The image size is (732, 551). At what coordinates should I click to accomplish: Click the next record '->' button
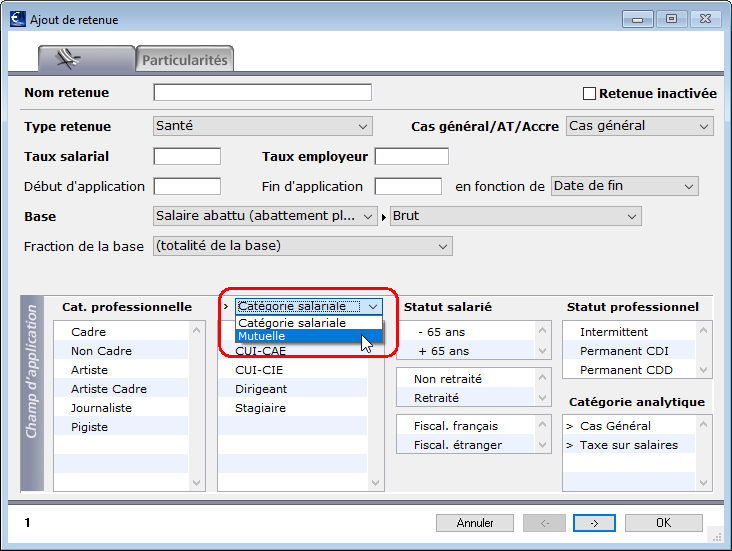coord(594,523)
